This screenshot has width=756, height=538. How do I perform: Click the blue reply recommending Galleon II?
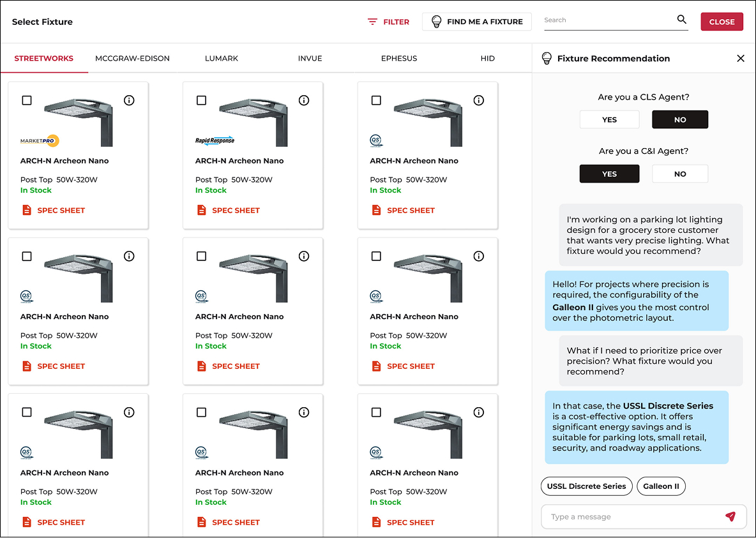[x=637, y=301]
